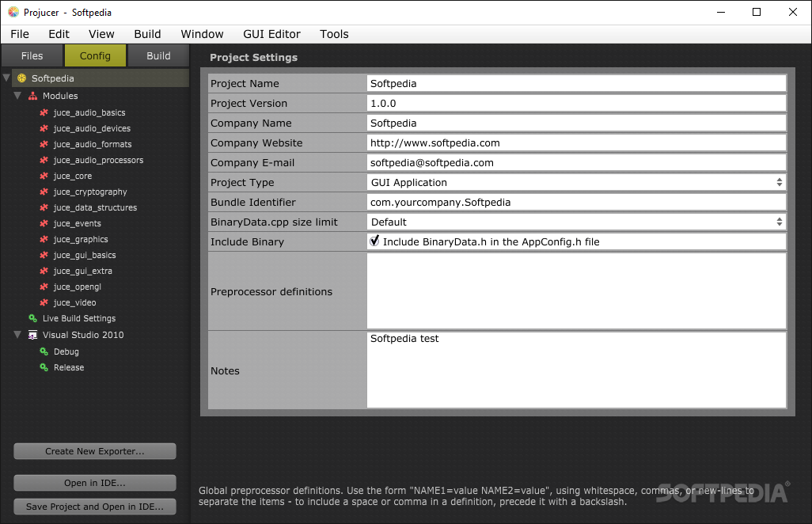This screenshot has height=524, width=812.
Task: Open the Window menu
Action: (x=202, y=34)
